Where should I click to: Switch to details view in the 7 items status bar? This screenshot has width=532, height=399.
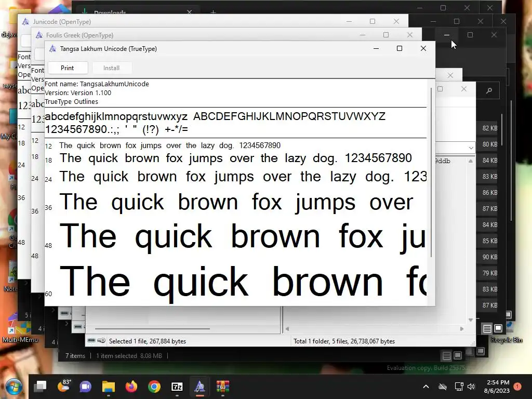tap(447, 355)
